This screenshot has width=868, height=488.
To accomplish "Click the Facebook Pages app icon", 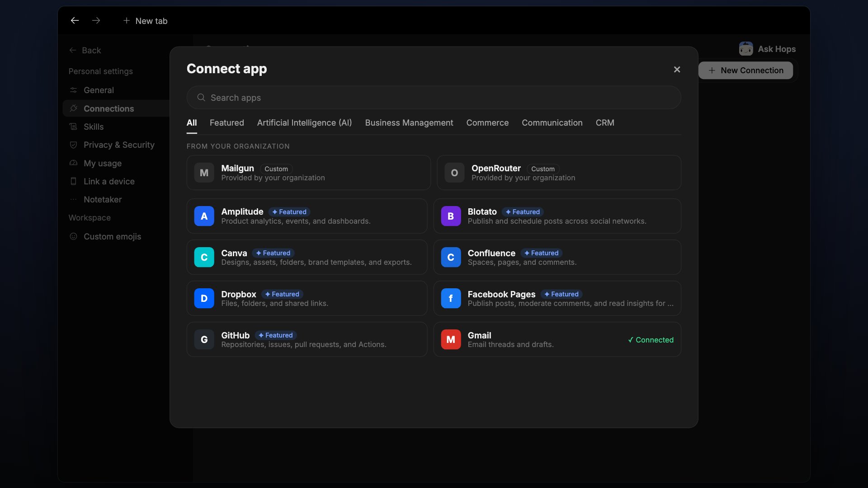I will click(451, 298).
